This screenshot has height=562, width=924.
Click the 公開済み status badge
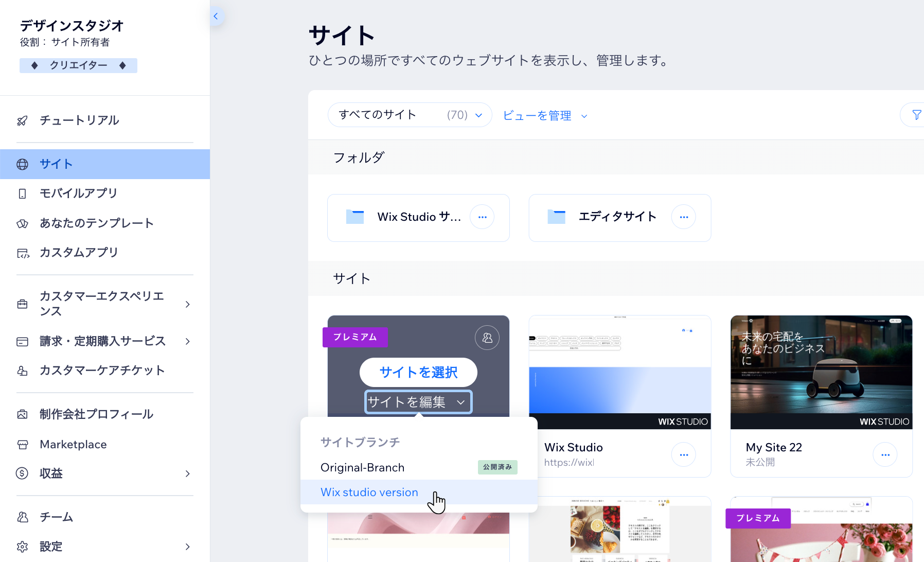tap(497, 467)
